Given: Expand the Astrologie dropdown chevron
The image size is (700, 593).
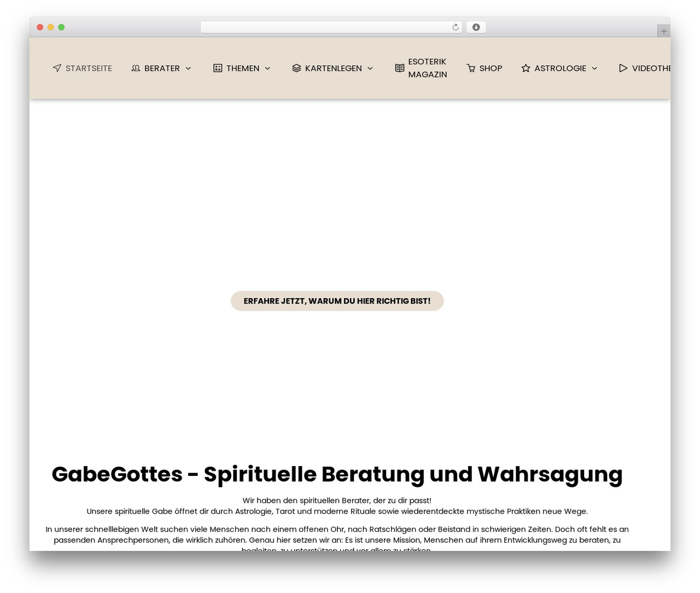Looking at the screenshot, I should 594,68.
